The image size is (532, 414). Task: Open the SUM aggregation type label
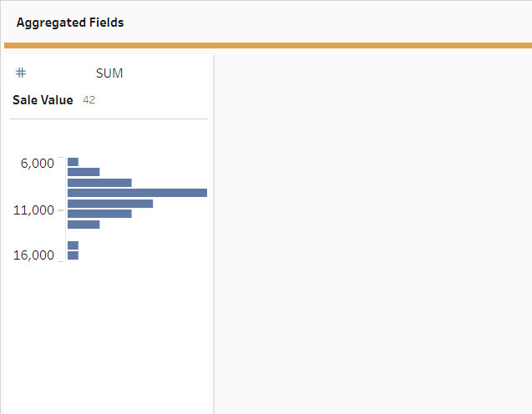109,73
